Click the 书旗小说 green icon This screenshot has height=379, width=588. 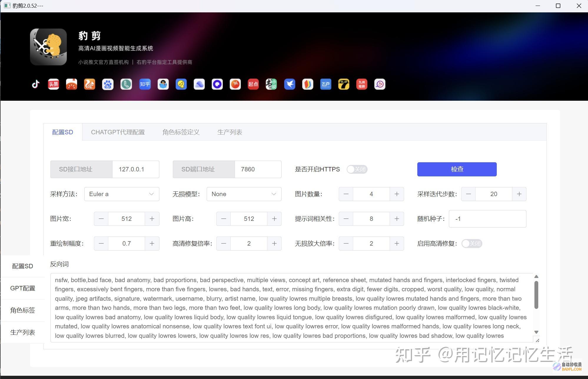point(271,84)
